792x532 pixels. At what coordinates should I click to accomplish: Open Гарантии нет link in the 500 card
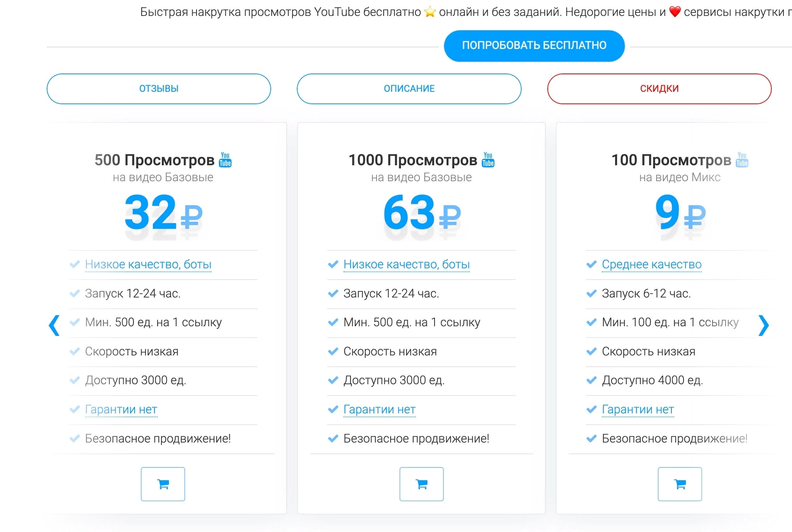click(121, 409)
